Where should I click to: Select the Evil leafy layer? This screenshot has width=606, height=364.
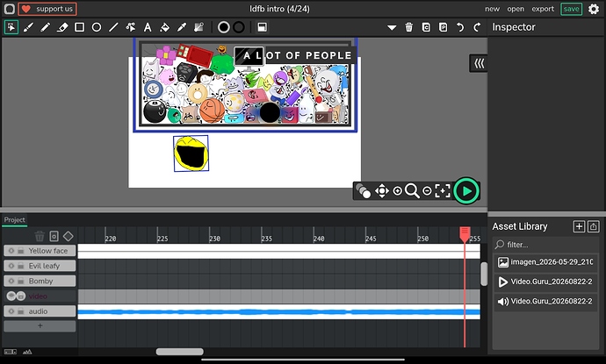pos(40,266)
